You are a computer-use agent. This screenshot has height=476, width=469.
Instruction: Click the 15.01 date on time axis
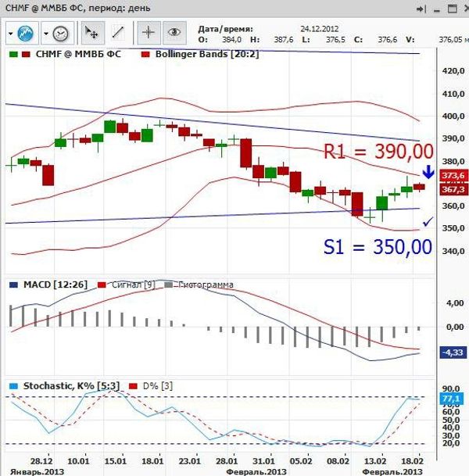point(116,461)
